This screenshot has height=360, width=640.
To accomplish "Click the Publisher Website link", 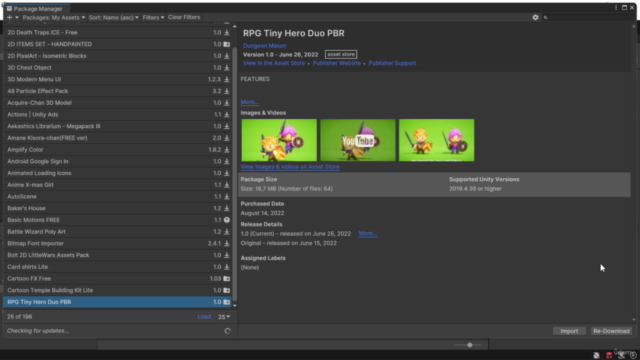I will (x=337, y=63).
